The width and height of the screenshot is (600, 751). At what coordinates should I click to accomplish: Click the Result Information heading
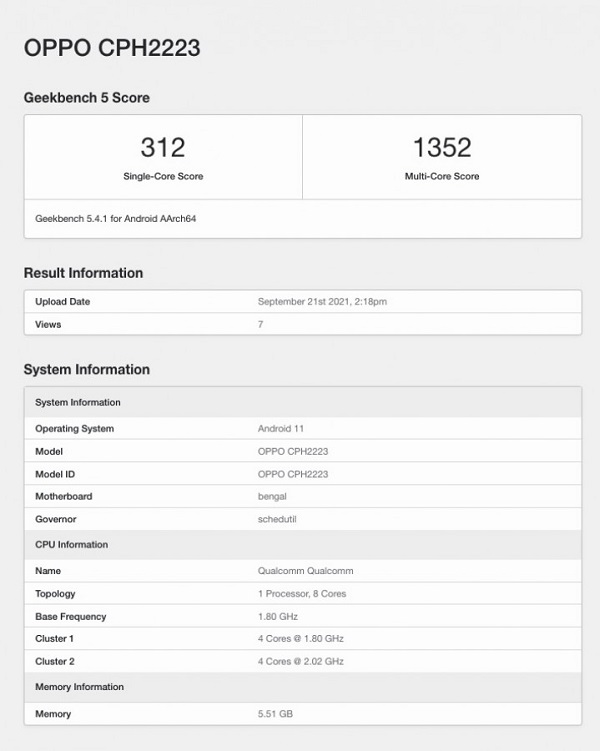pos(83,273)
